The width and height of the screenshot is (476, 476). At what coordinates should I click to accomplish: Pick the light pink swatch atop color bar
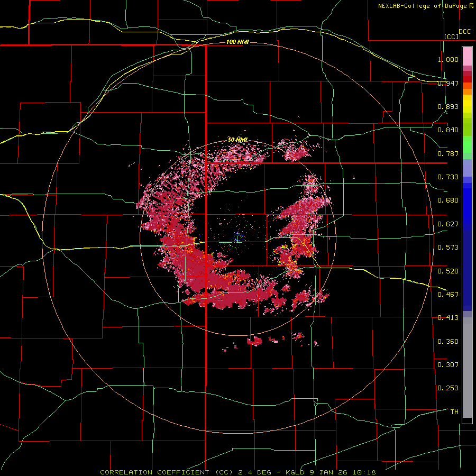click(x=467, y=57)
